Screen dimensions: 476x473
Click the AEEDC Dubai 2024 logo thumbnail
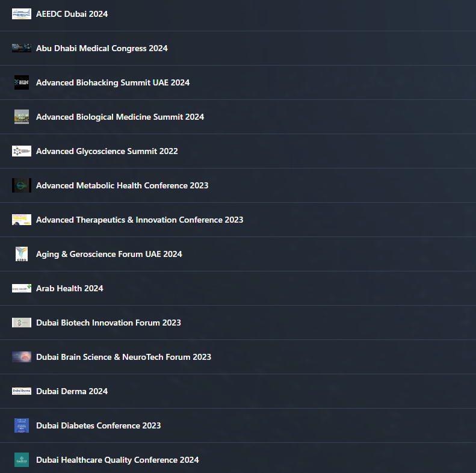[22, 14]
